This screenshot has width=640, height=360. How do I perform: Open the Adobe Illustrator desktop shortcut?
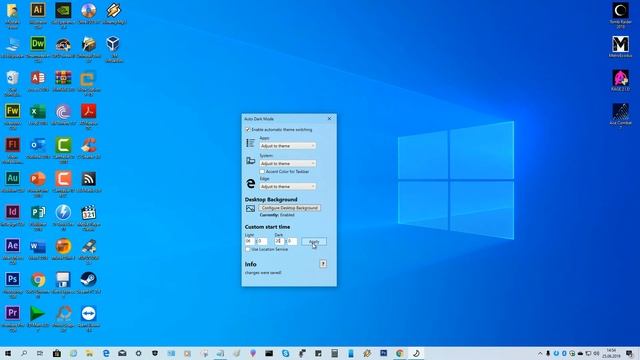[38, 10]
